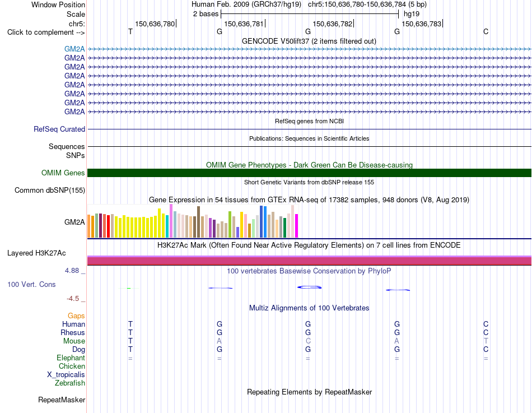Open GENCODE V50lift37 track title
Image resolution: width=532 pixels, height=413 pixels.
[309, 41]
